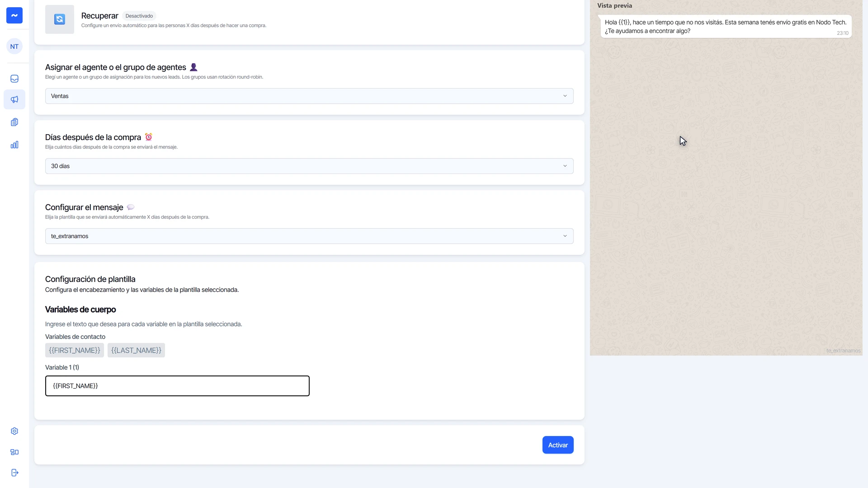Viewport: 868px width, 488px height.
Task: Insert the {{LAST_NAME}} contact variable chip
Action: click(x=136, y=350)
